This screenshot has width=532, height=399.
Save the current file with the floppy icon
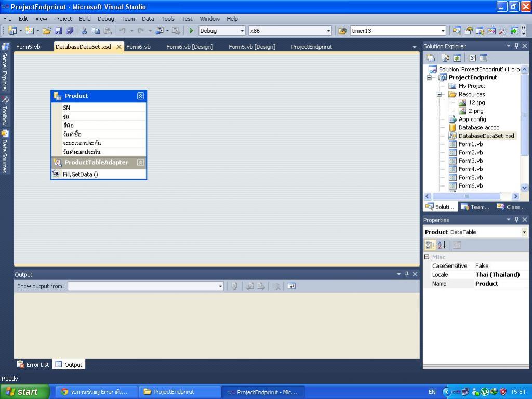[x=58, y=31]
